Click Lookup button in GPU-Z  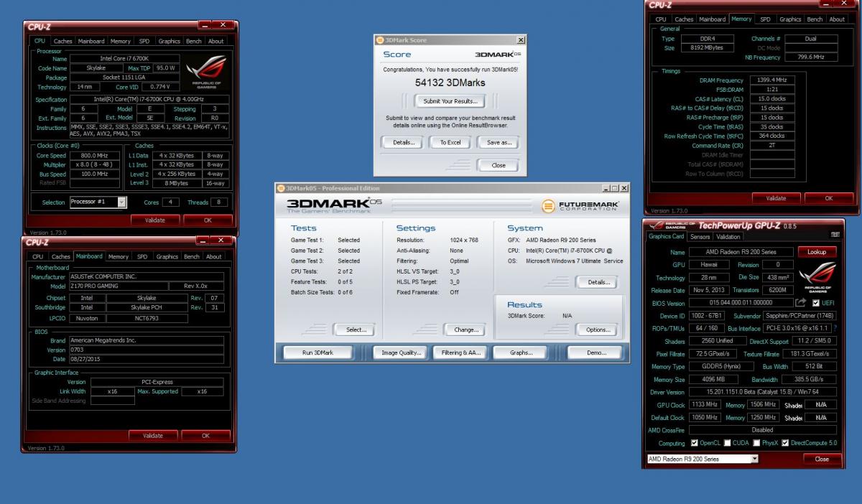pyautogui.click(x=817, y=252)
